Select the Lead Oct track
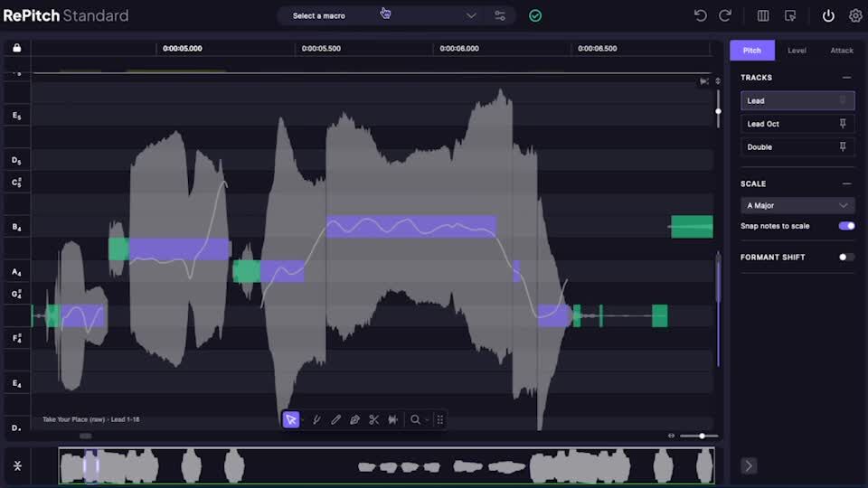Screen dimensions: 868x488 (787, 124)
